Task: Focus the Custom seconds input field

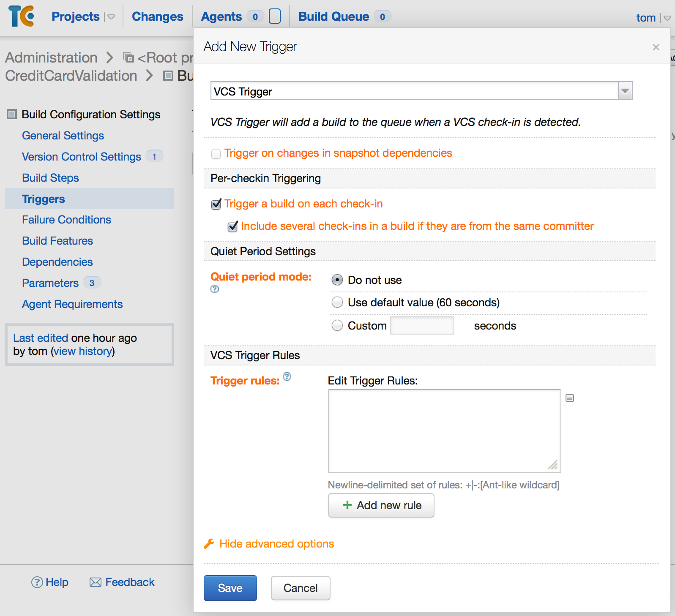Action: [x=422, y=326]
